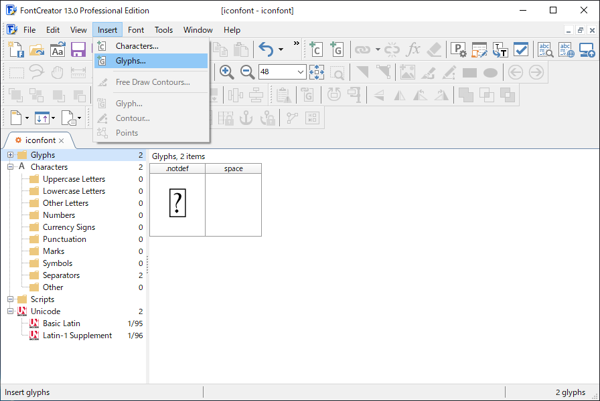Open the Edit menu
This screenshot has height=401, width=600.
coord(53,30)
